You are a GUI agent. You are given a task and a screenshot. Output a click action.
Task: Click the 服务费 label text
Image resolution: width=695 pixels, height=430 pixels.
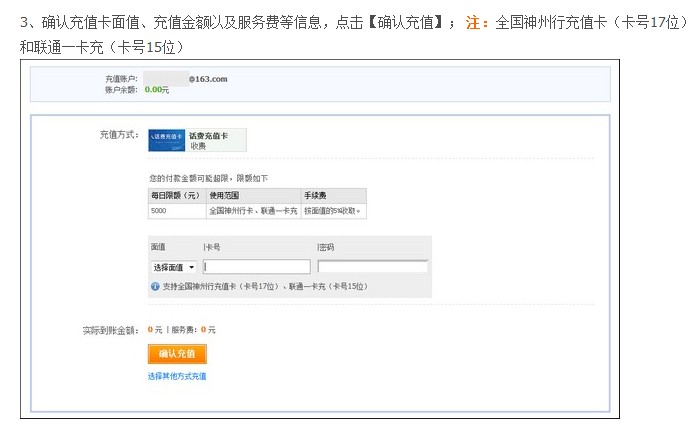(x=183, y=330)
